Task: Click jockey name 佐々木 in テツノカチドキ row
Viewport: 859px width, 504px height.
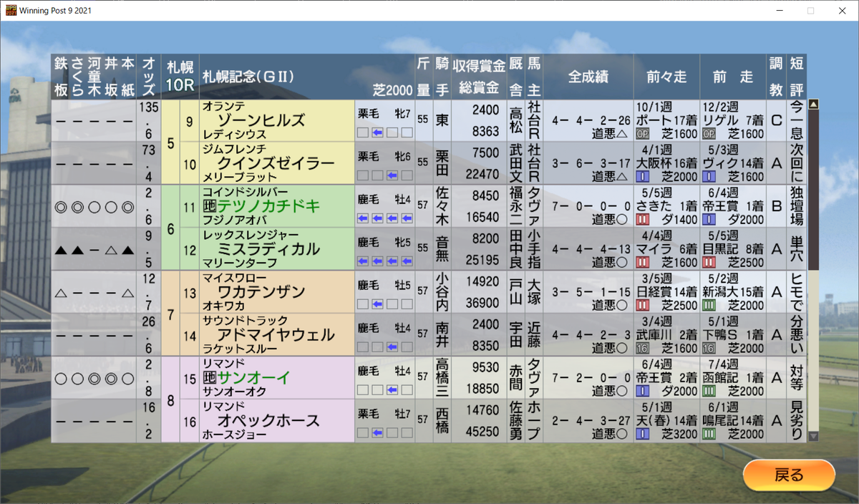Action: coord(441,206)
